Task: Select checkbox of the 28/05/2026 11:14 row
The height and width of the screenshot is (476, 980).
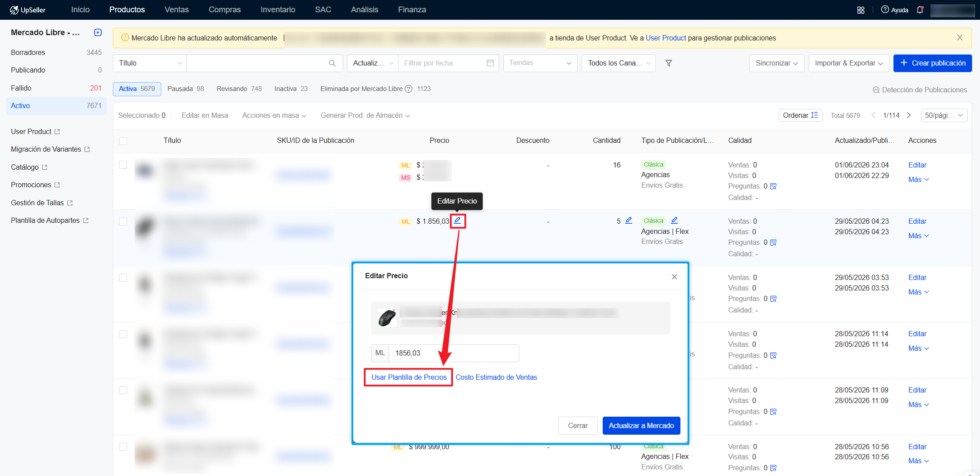Action: tap(123, 334)
